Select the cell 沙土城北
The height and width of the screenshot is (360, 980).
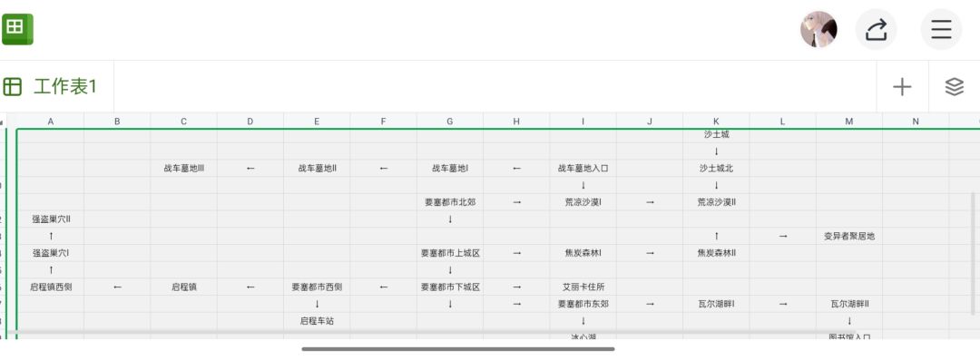[716, 168]
